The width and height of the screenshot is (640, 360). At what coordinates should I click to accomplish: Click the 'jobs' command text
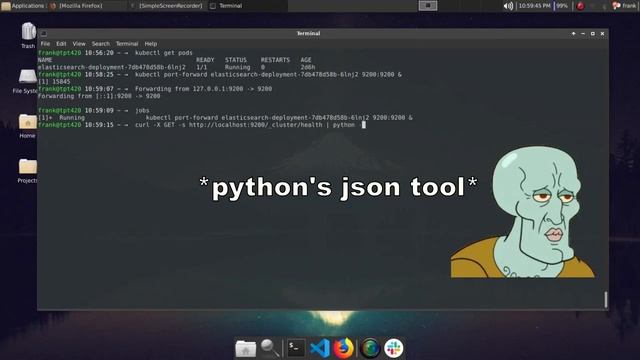(142, 111)
